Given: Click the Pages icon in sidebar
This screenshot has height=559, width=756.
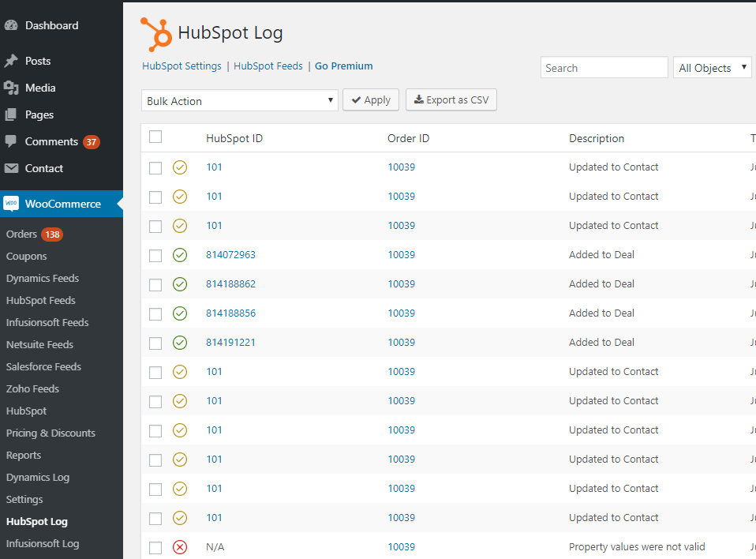Looking at the screenshot, I should click(x=10, y=114).
